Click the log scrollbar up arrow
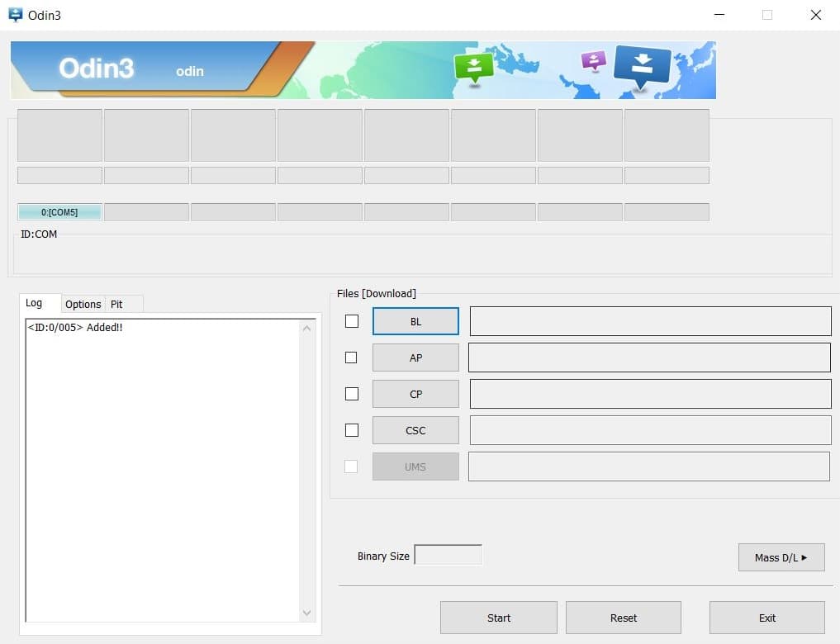The image size is (840, 644). (x=306, y=328)
